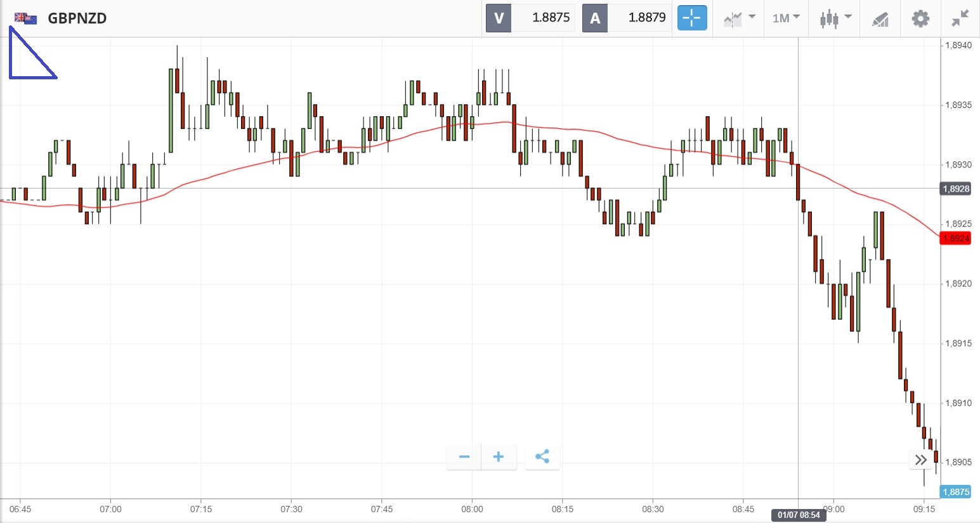Viewport: 980px width, 523px height.
Task: Click the share chart icon
Action: [x=542, y=456]
